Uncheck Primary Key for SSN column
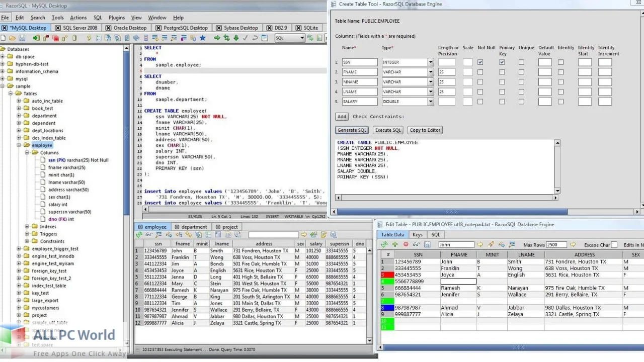Screen dimensions: 644x362 pos(502,62)
